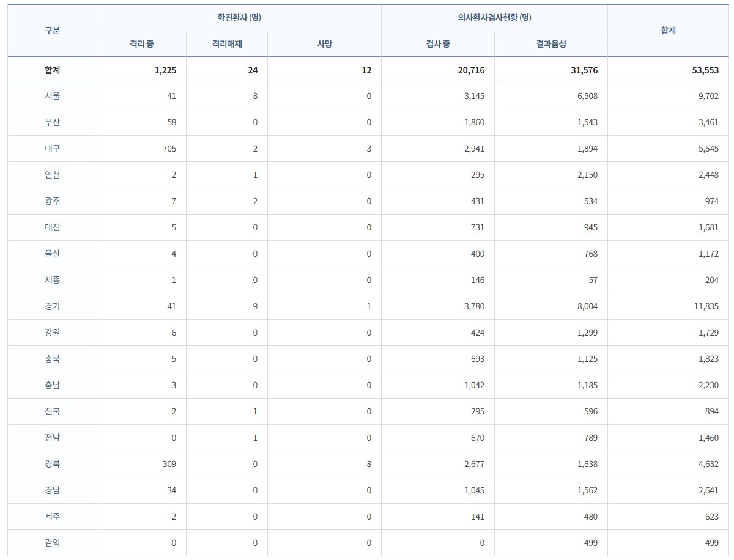Image resolution: width=734 pixels, height=560 pixels.
Task: Click 서울 결과음성 value 6,508
Action: pyautogui.click(x=587, y=96)
